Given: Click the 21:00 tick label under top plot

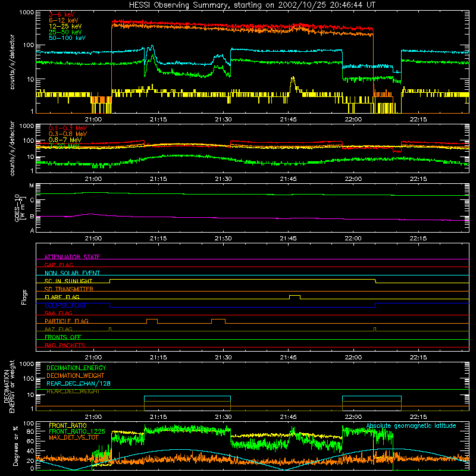Looking at the screenshot, I should pos(93,120).
